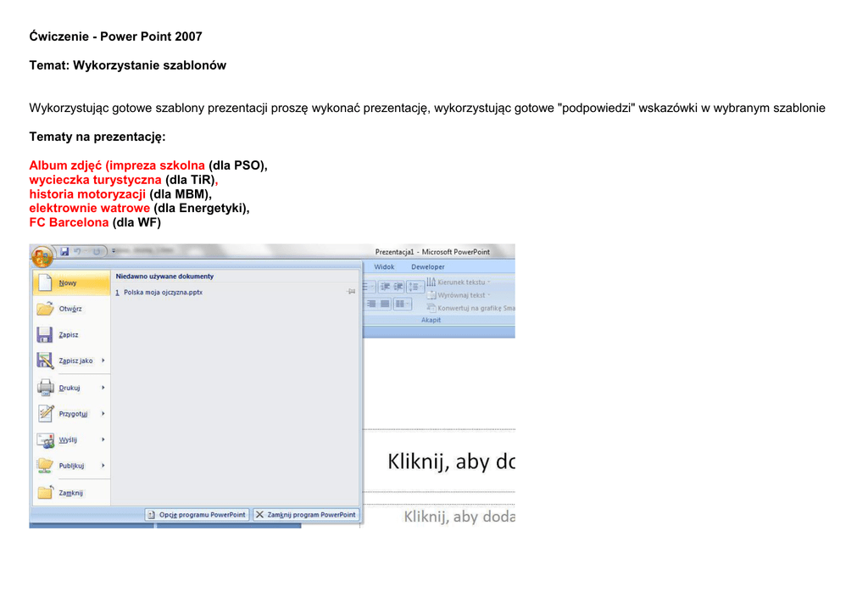Expand the Zapisz jako submenu arrow
868x615 pixels.
coord(103,361)
